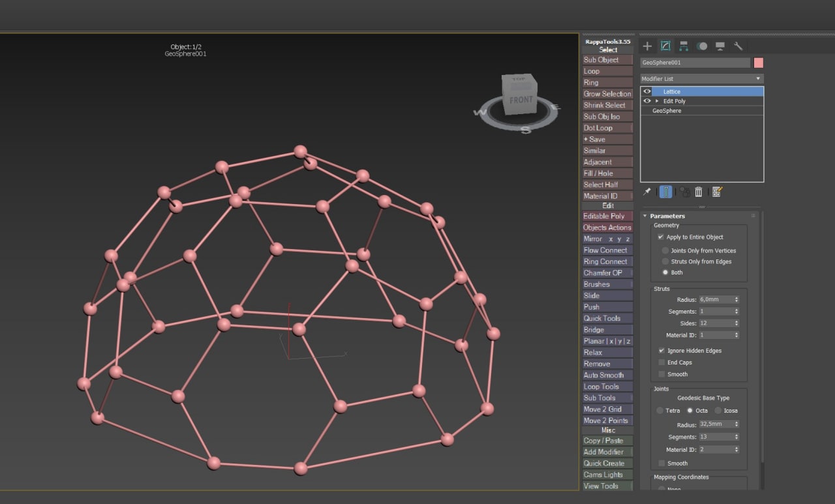
Task: Click the Joints Radius spinner
Action: click(x=736, y=424)
